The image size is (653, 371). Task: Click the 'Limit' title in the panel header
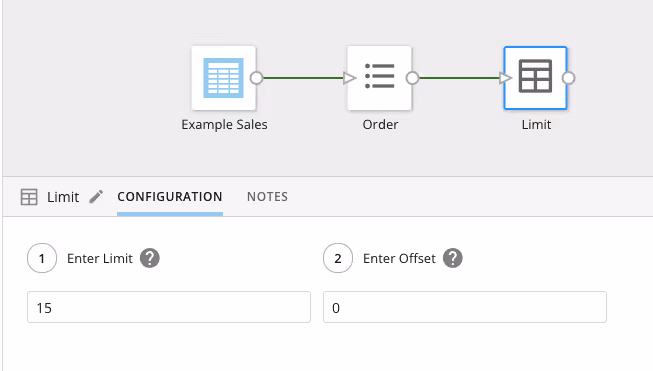[63, 197]
